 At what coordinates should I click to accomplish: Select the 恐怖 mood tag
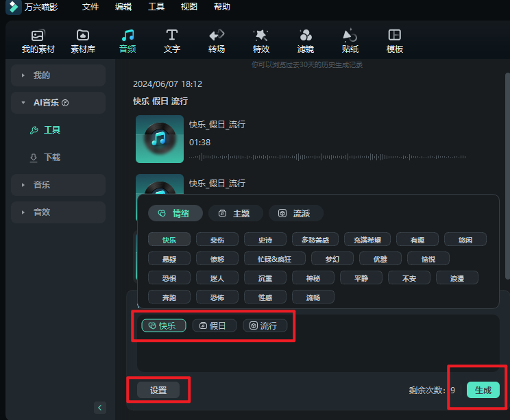[217, 297]
